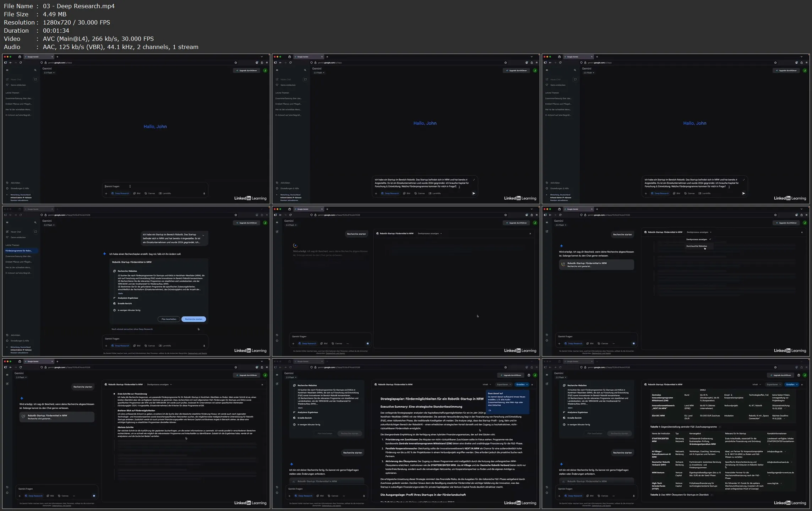Click 'Noch einmal versuchen ohne Deep Research' link
Image resolution: width=812 pixels, height=511 pixels.
[132, 329]
